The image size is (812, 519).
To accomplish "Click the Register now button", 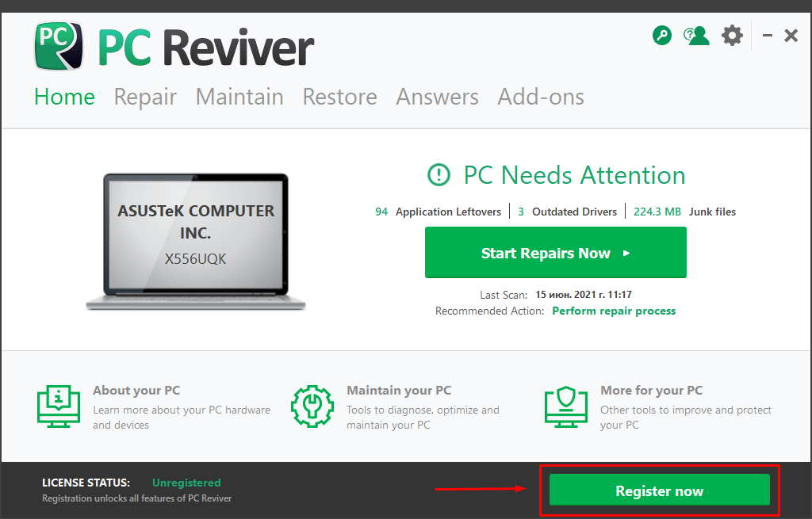I will coord(659,490).
